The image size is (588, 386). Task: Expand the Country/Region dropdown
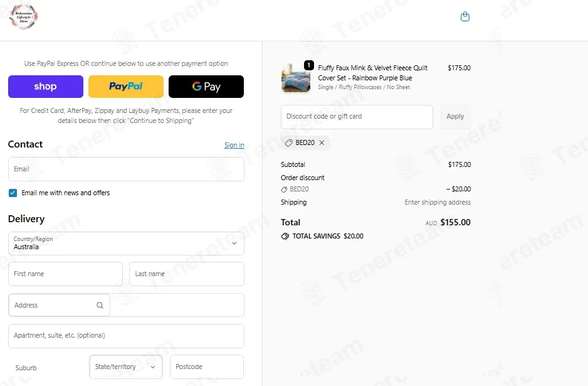click(x=126, y=244)
